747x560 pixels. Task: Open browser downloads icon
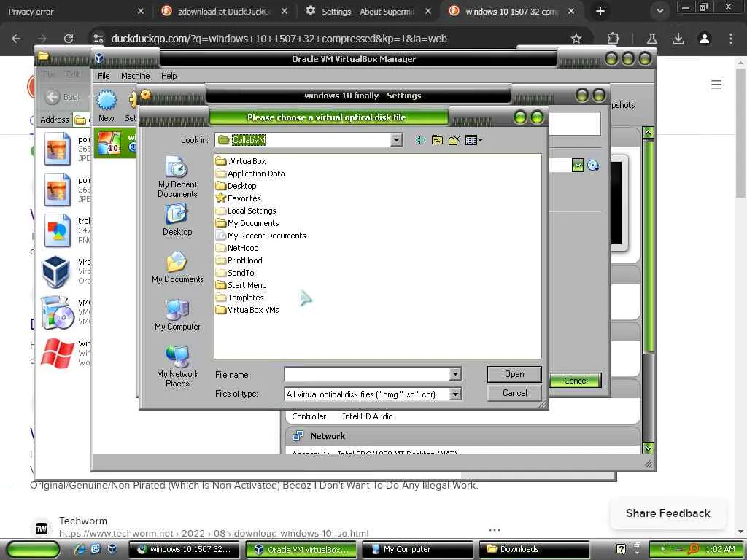point(678,39)
